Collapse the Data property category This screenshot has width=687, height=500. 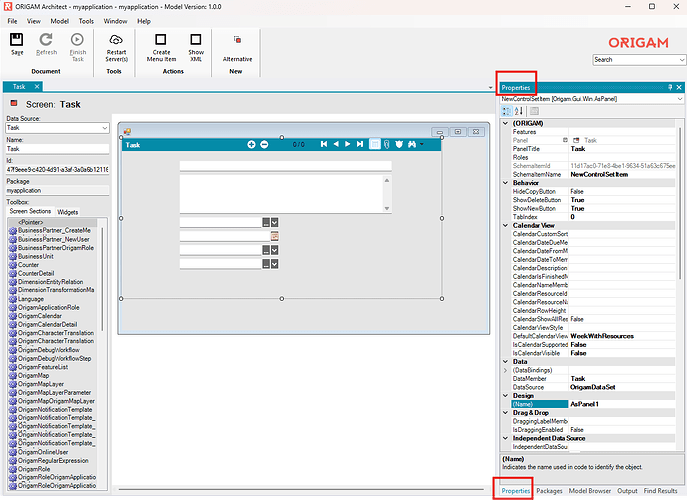[505, 362]
